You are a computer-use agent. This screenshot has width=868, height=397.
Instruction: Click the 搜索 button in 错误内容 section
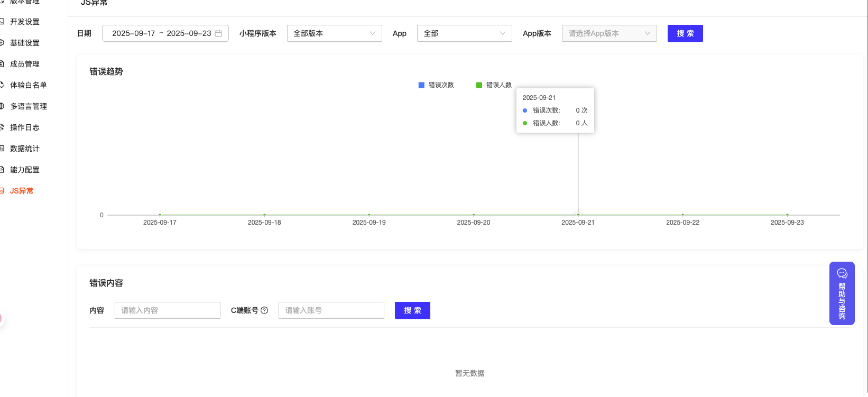[412, 310]
